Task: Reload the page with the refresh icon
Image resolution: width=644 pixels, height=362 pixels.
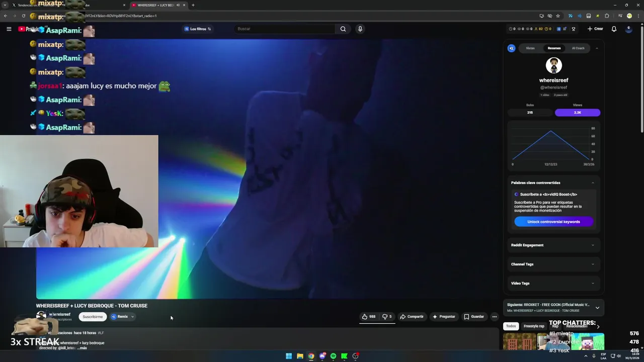Action: pyautogui.click(x=23, y=16)
